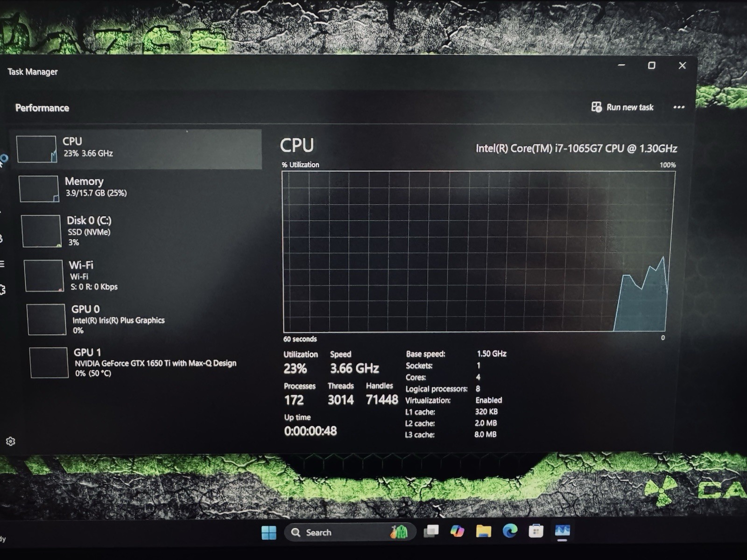Click the processes count 172
The width and height of the screenshot is (747, 560).
click(x=294, y=400)
